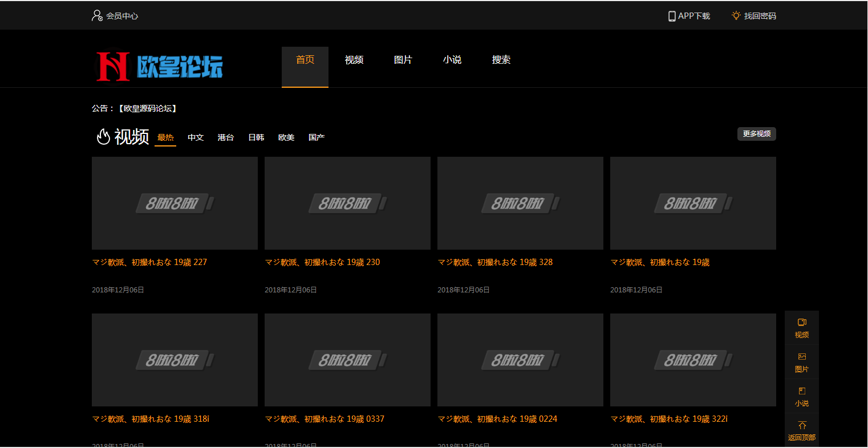
Task: Click the APP下载 phone icon
Action: point(672,15)
